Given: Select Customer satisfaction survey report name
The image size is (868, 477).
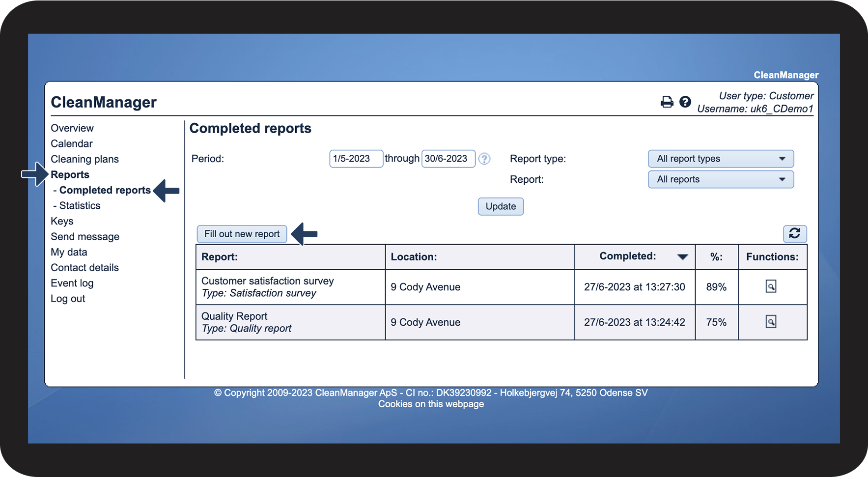Looking at the screenshot, I should point(268,281).
